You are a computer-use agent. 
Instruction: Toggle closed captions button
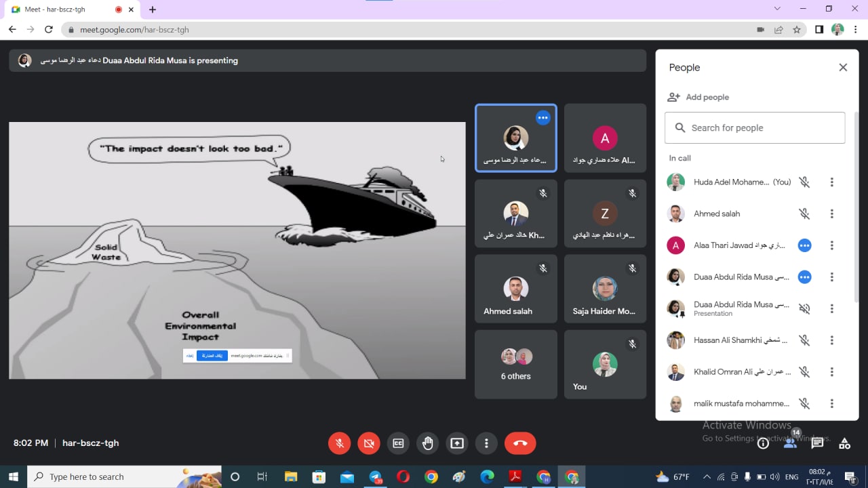coord(398,443)
